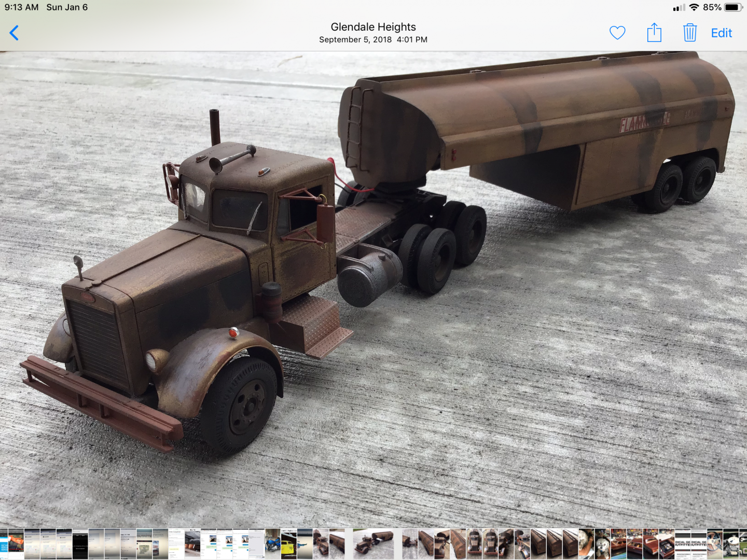Open the fluffy dog face thumbnail

(602, 544)
